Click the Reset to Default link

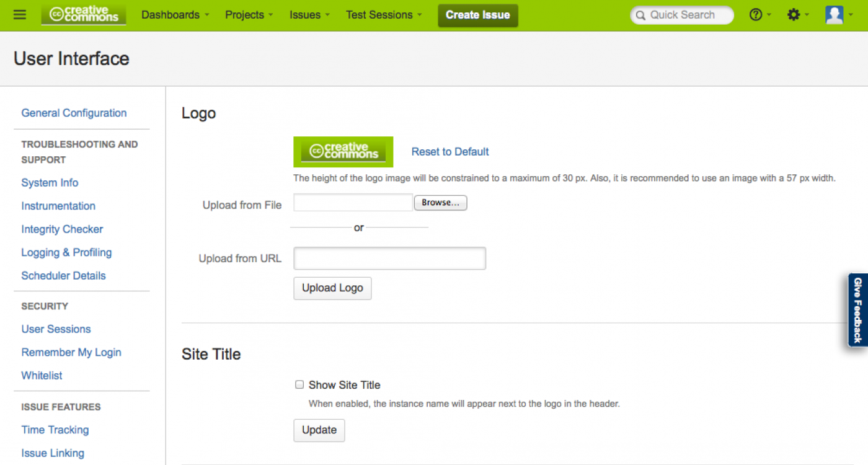450,152
